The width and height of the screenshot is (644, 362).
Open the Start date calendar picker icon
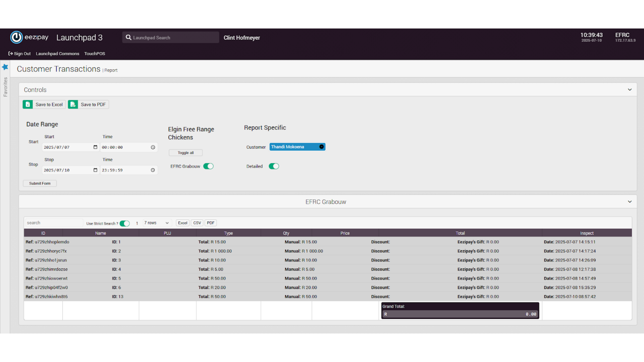(95, 147)
